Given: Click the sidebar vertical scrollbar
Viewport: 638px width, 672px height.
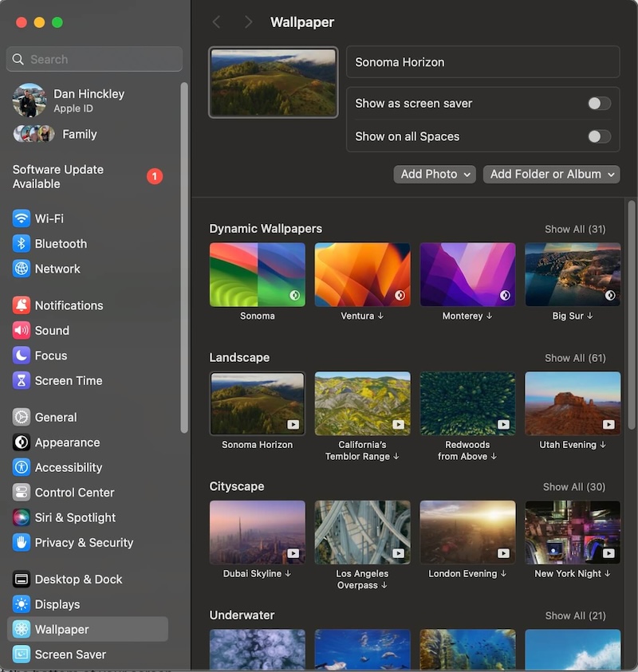Looking at the screenshot, I should pyautogui.click(x=184, y=258).
